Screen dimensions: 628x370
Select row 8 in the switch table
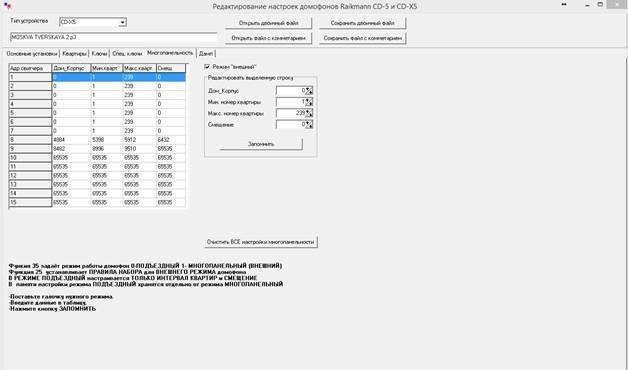(97, 140)
